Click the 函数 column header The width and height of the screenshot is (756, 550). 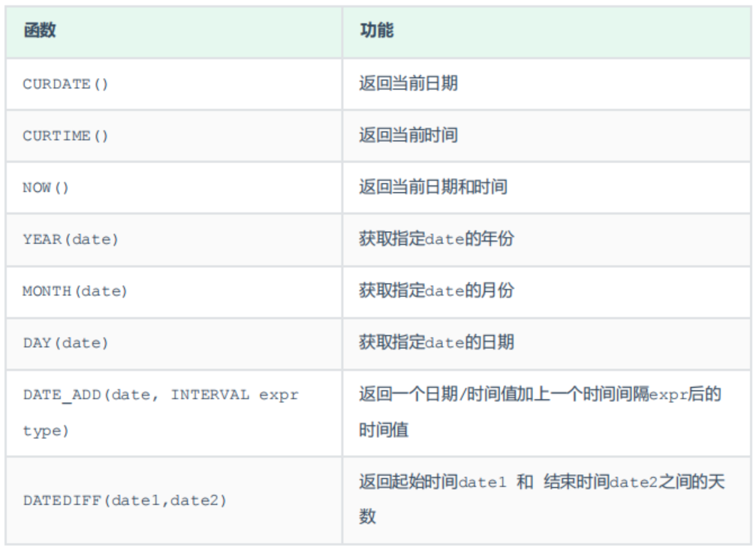pyautogui.click(x=40, y=31)
